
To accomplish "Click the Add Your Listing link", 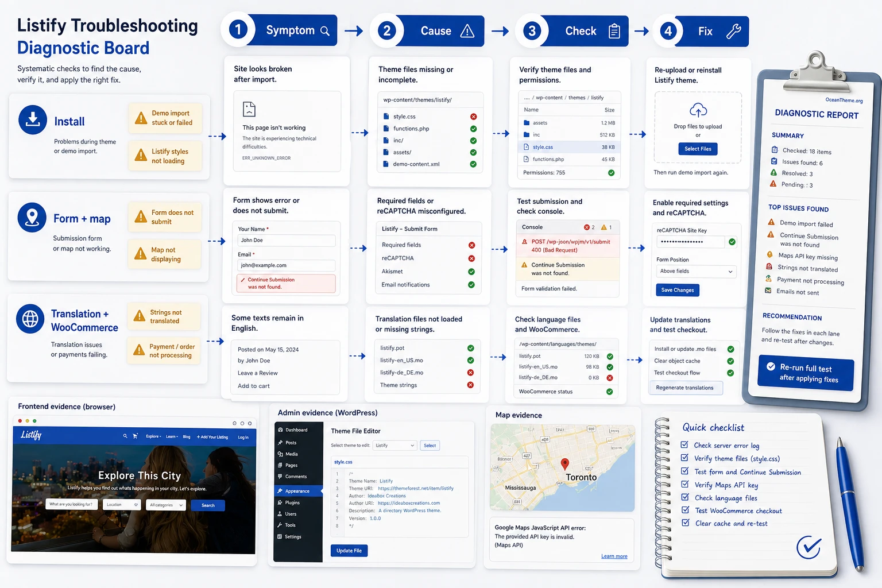I will coord(212,437).
